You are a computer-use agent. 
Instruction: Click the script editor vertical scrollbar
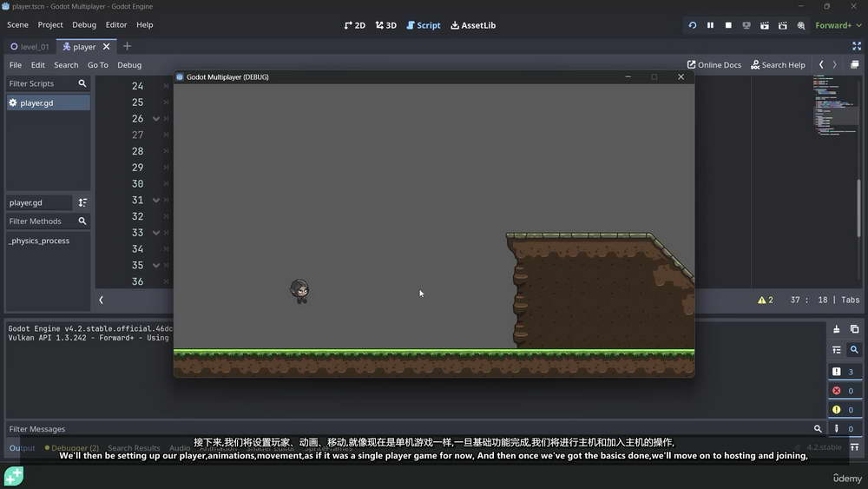point(859,210)
